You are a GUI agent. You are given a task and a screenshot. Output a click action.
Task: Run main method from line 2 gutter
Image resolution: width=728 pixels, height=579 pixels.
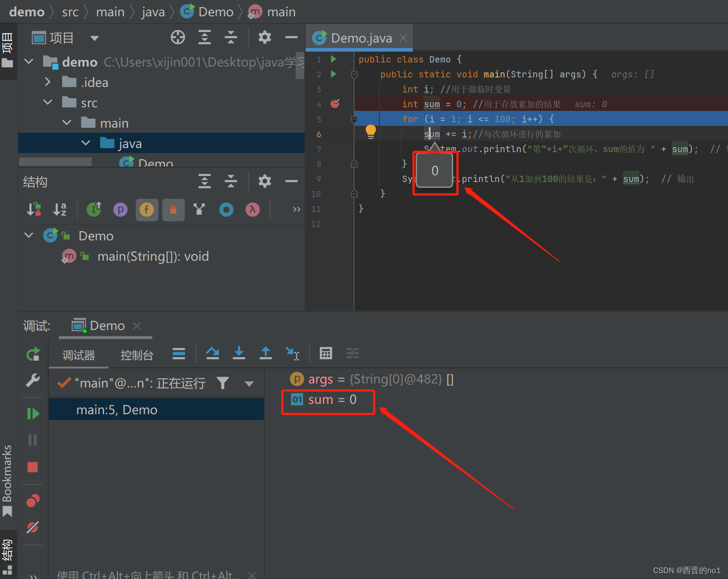pyautogui.click(x=334, y=74)
